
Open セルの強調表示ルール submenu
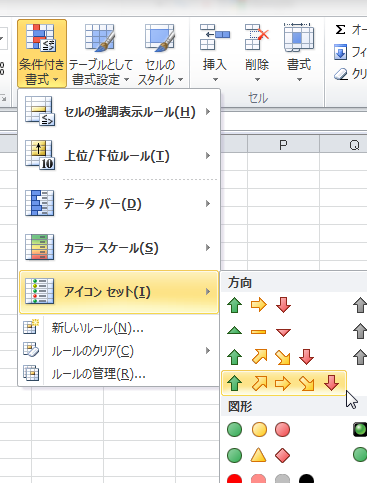tap(119, 112)
